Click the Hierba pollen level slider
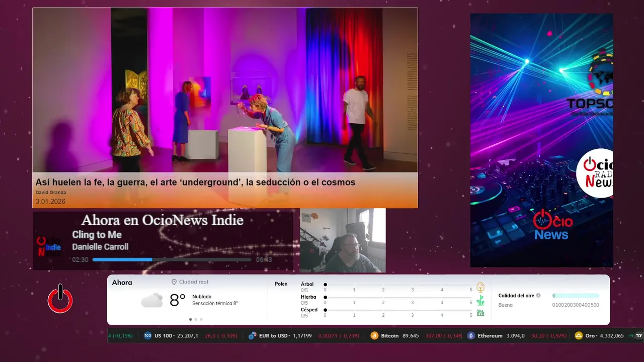Viewport: 644px width, 362px height. click(398, 297)
